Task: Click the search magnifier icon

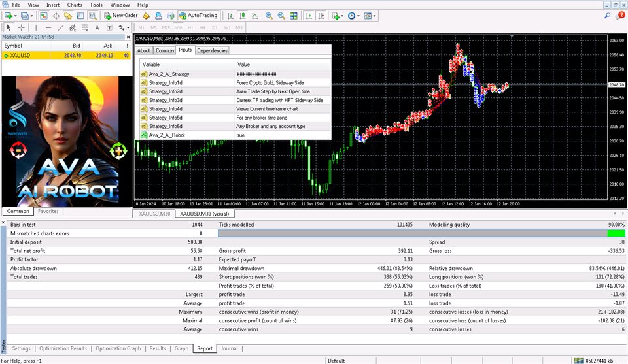Action: 608,15
